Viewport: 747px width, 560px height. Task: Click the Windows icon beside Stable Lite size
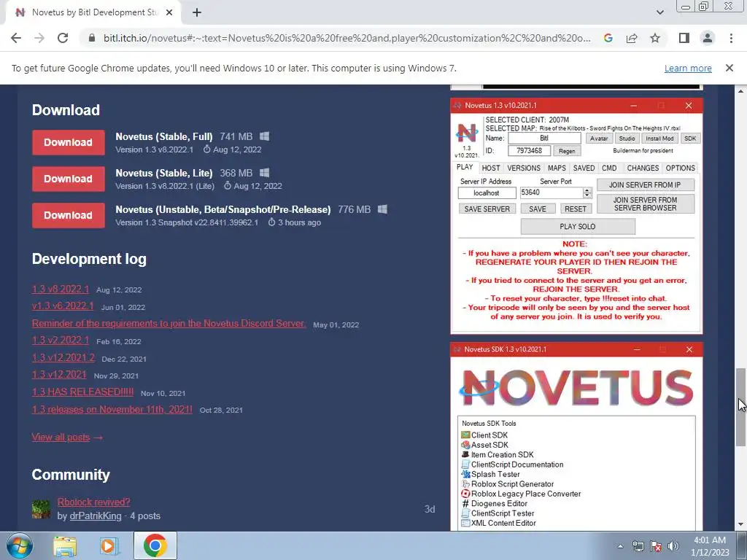[x=264, y=173]
